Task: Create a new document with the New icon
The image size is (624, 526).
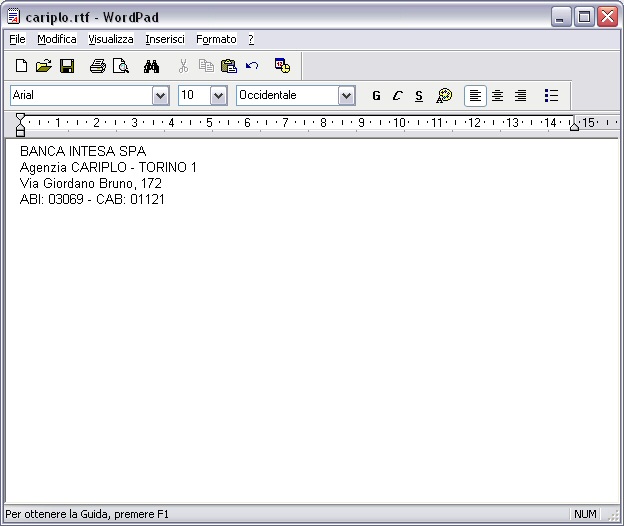Action: 21,66
